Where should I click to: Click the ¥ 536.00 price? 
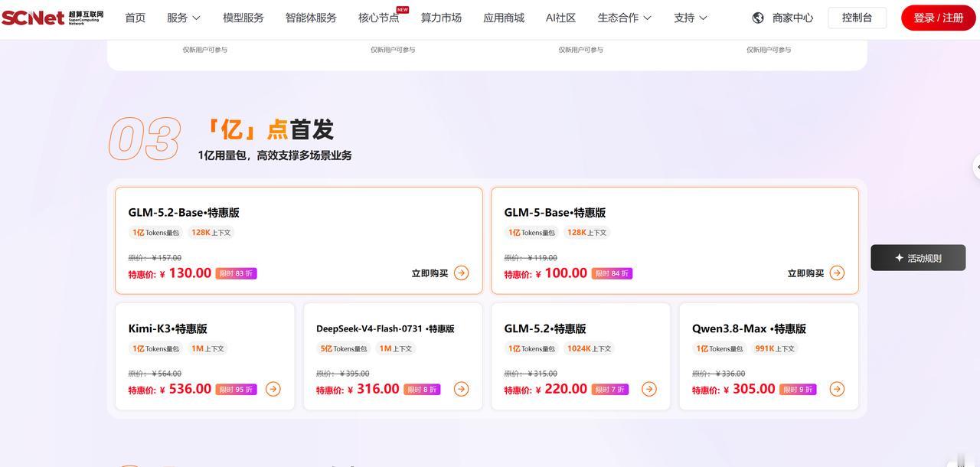[x=185, y=389]
